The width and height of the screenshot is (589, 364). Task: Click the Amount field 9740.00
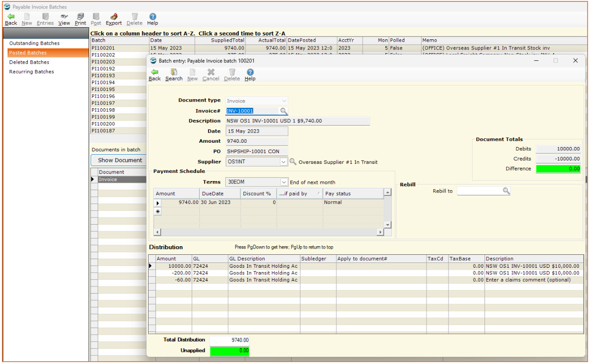[x=257, y=141]
